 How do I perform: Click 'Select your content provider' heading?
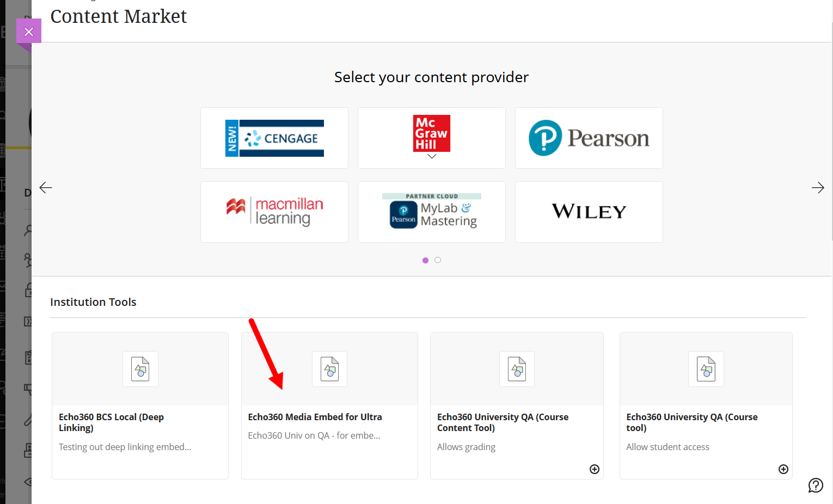coord(431,77)
